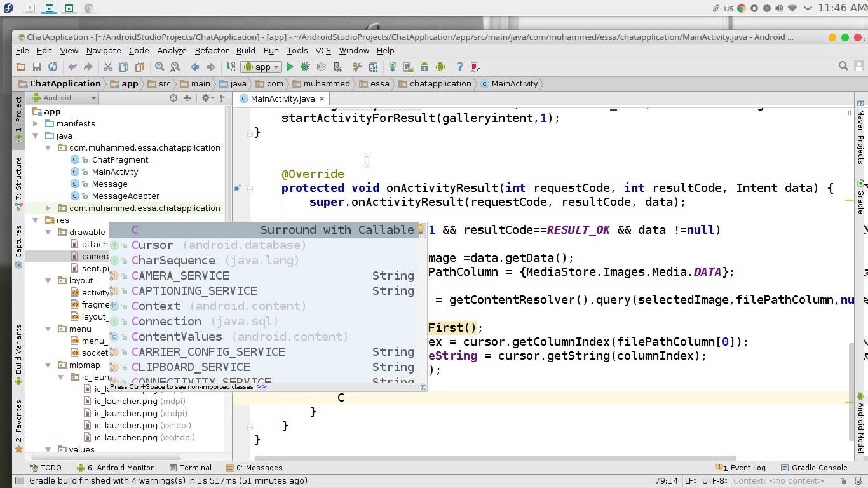Collapse the java node in the project tree
The width and height of the screenshot is (868, 488).
pyautogui.click(x=36, y=135)
